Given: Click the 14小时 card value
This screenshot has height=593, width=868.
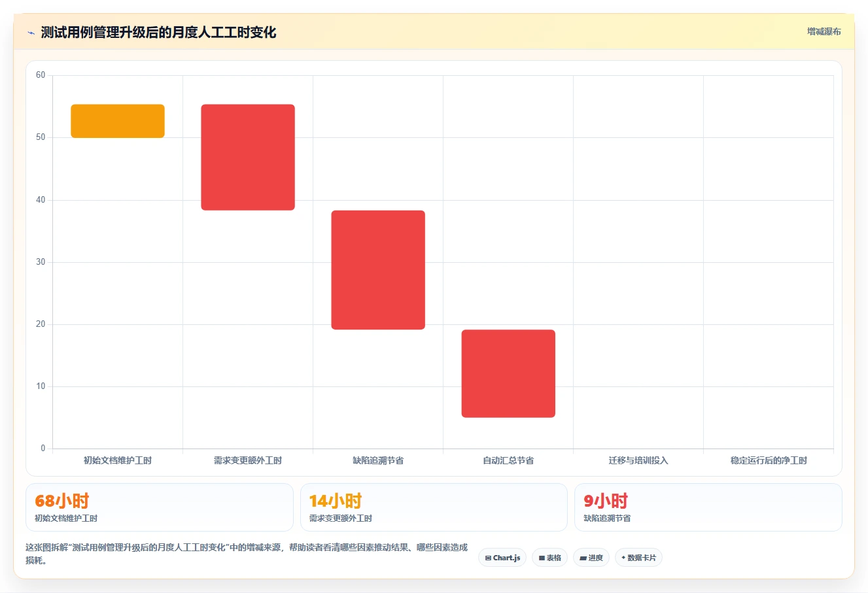Looking at the screenshot, I should [x=336, y=501].
